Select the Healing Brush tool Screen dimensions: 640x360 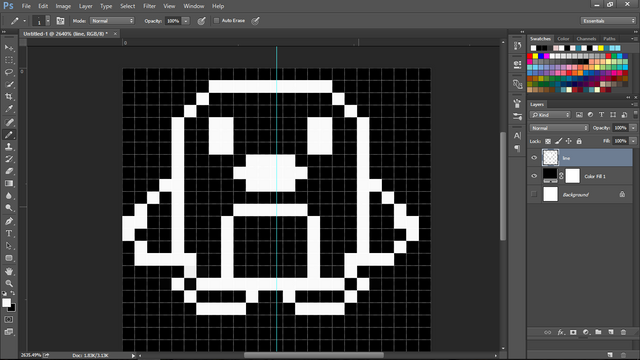pyautogui.click(x=9, y=122)
